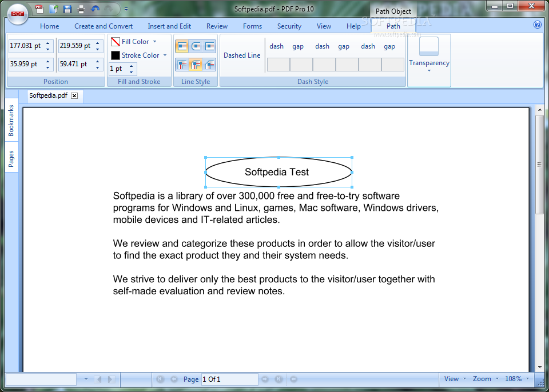
Task: Click the 'mobile devices and IT-related articles.' line
Action: pos(196,220)
